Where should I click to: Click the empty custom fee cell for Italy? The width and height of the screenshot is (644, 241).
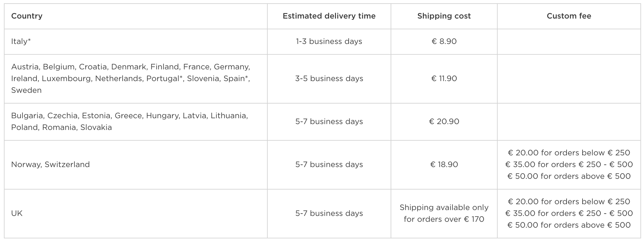(569, 42)
